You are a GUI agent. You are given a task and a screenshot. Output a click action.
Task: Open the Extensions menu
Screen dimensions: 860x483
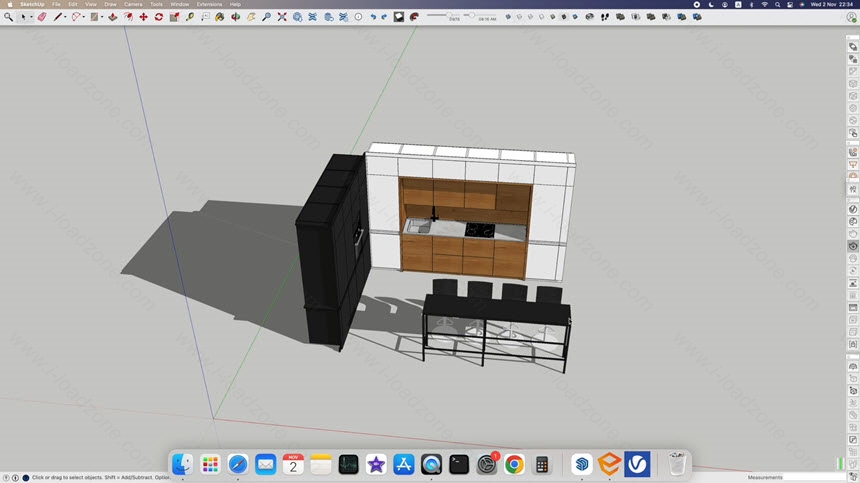coord(210,4)
